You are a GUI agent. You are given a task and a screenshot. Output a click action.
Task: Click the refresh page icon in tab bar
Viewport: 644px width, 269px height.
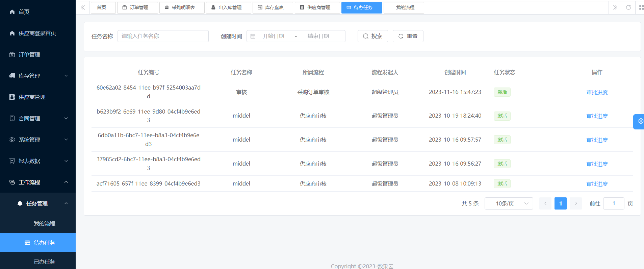[x=628, y=7]
